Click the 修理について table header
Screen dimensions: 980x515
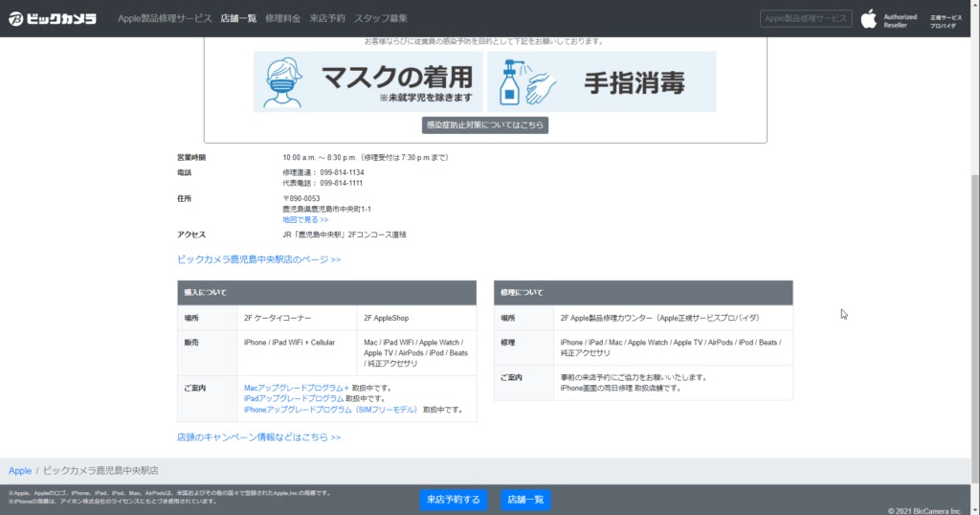(643, 293)
